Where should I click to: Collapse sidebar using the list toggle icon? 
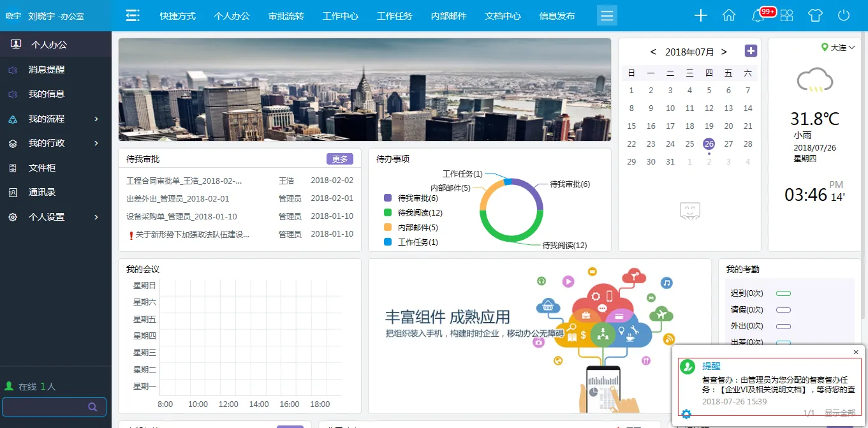[x=133, y=16]
